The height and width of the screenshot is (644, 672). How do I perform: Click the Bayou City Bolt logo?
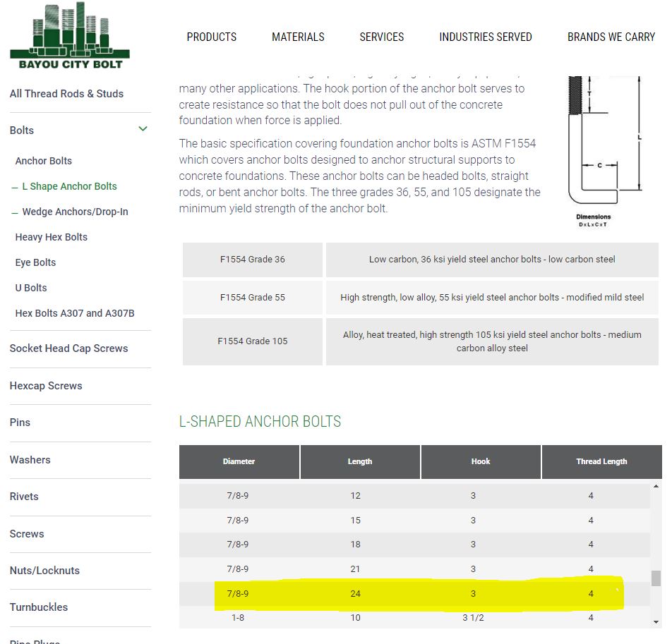70,37
